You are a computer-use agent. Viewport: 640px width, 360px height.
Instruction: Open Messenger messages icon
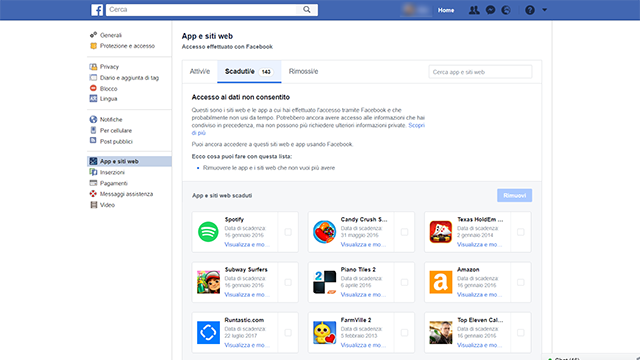point(490,10)
